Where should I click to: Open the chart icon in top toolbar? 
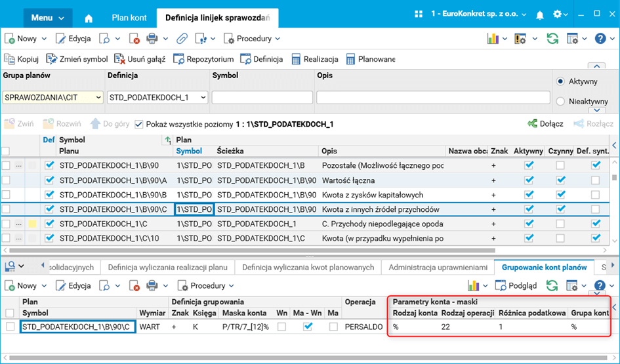[493, 39]
